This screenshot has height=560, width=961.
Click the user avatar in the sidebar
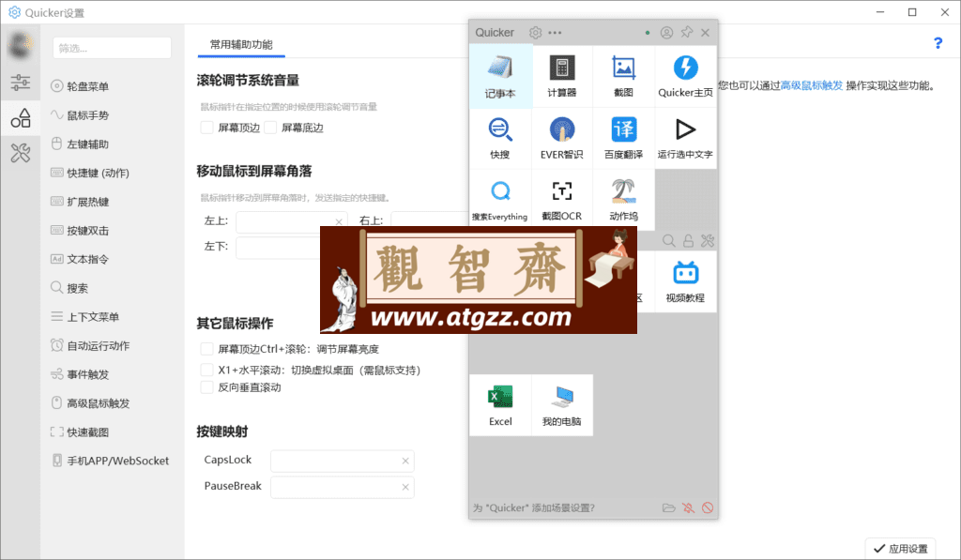[21, 45]
